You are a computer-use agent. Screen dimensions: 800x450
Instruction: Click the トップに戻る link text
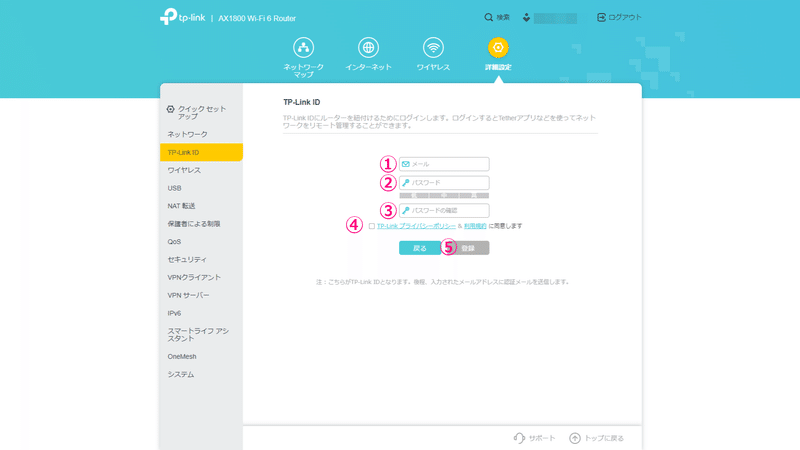pyautogui.click(x=604, y=438)
